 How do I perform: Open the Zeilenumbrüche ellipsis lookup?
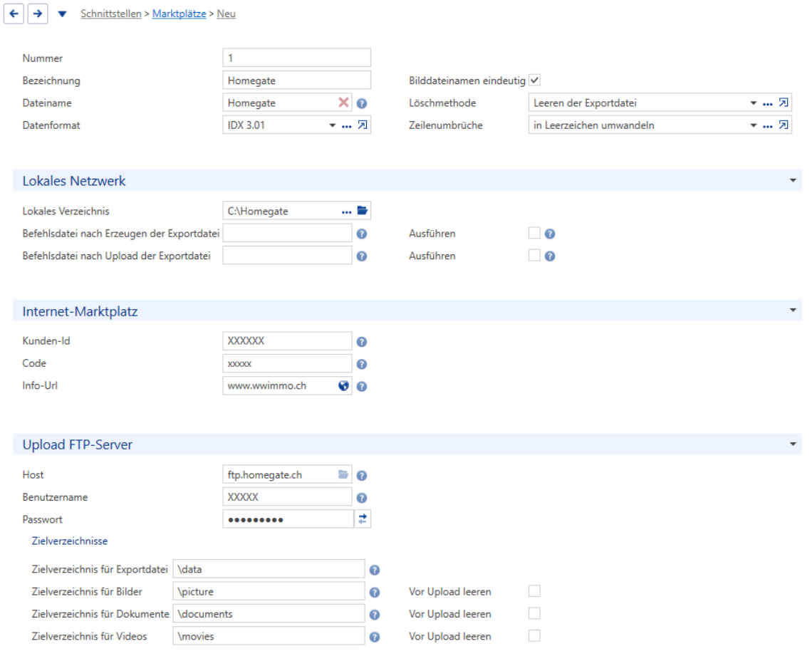(x=767, y=126)
